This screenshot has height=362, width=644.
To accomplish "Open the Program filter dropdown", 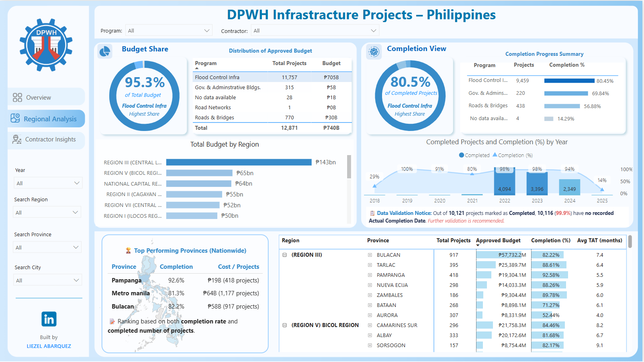I will click(x=168, y=31).
